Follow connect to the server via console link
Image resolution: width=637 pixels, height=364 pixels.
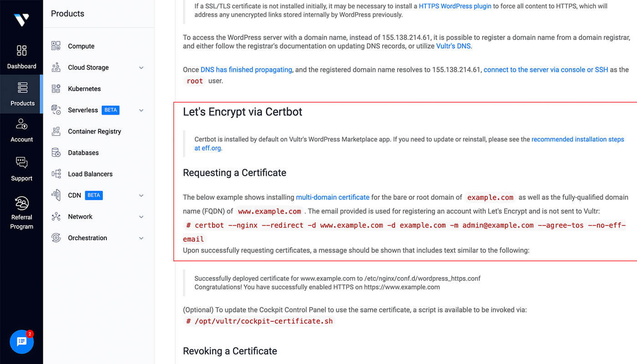tap(546, 70)
